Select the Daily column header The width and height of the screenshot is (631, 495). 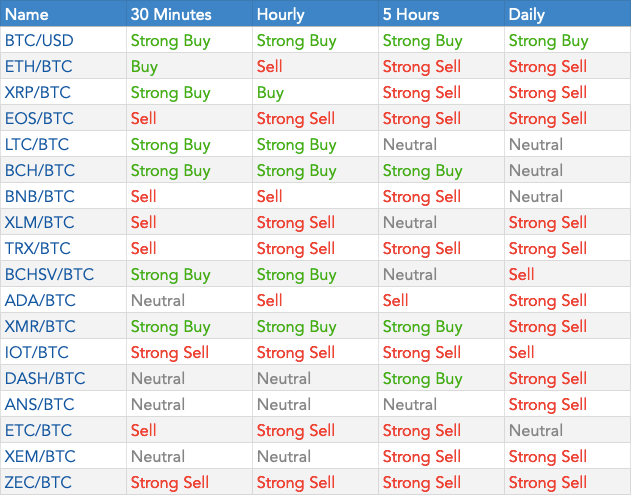[x=526, y=14]
